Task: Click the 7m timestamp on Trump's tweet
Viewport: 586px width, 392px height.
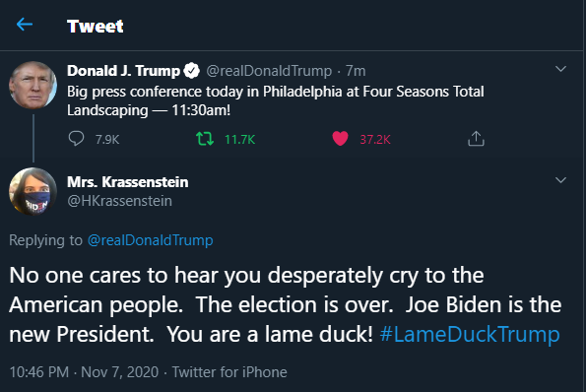Action: (x=356, y=71)
